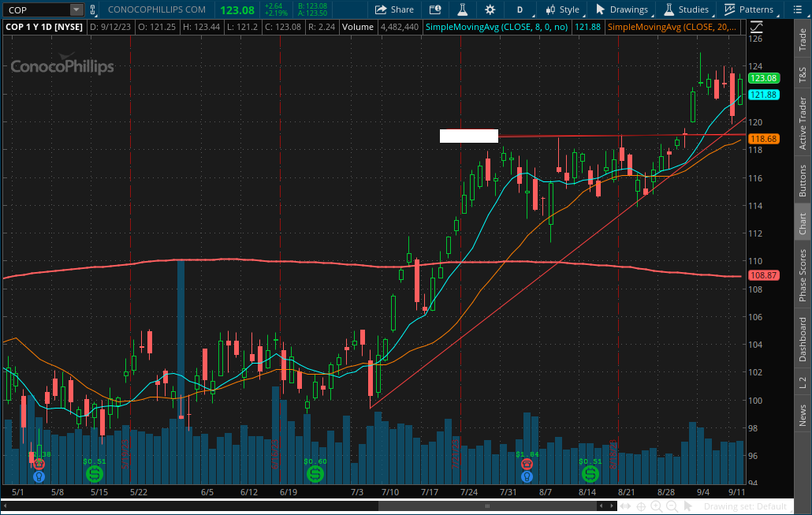
Task: Open the COP symbol dropdown arrow
Action: 76,9
